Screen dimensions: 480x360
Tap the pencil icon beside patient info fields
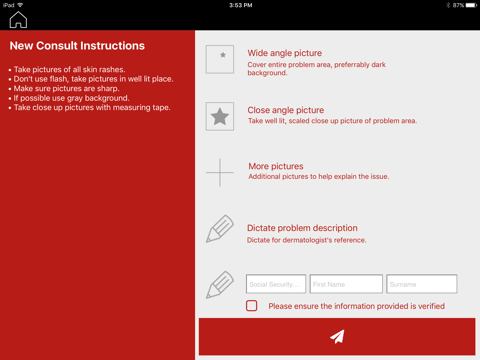click(x=220, y=285)
